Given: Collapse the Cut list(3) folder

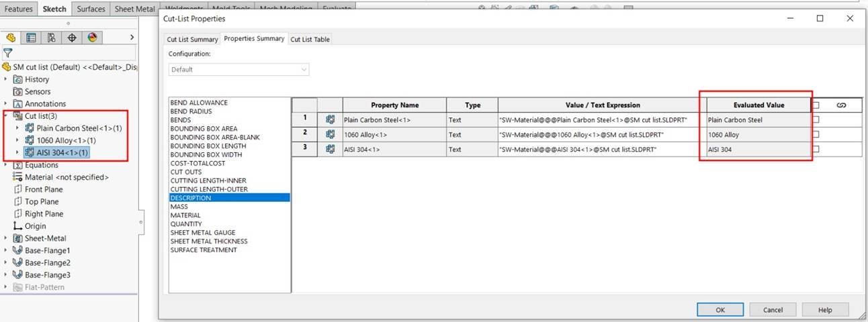Looking at the screenshot, I should coord(6,116).
